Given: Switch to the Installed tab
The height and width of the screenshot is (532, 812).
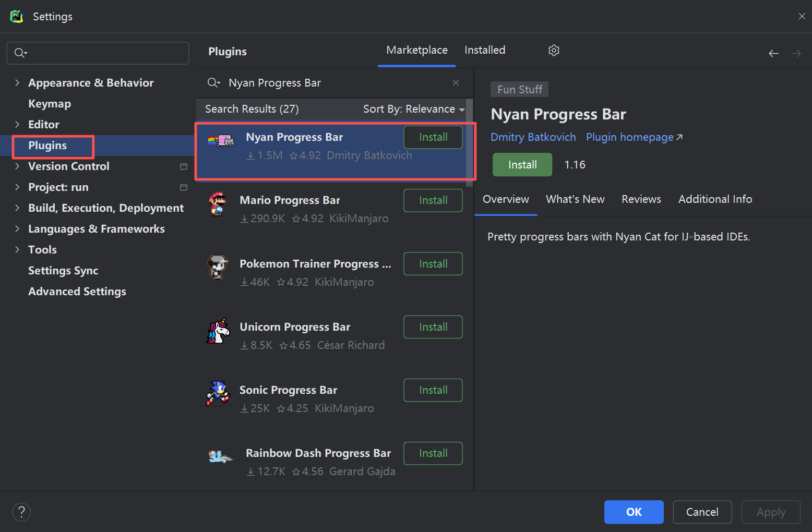Looking at the screenshot, I should pyautogui.click(x=485, y=50).
